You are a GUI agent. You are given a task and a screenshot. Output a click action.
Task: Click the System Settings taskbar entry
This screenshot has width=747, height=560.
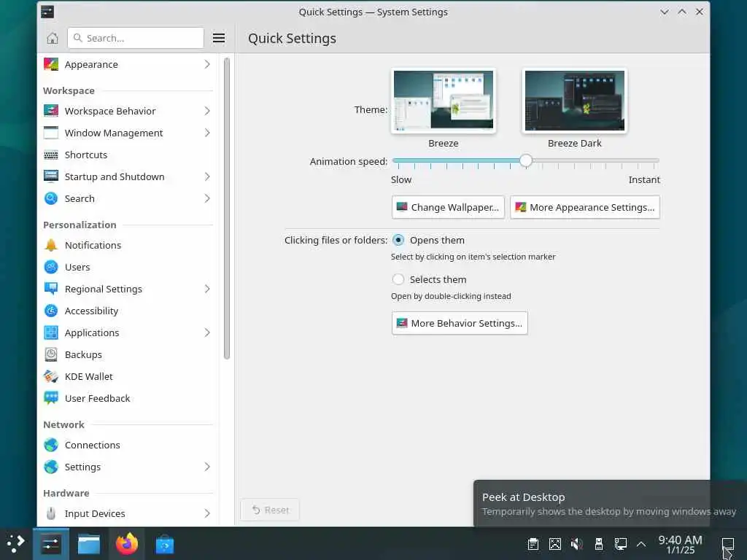pyautogui.click(x=50, y=544)
